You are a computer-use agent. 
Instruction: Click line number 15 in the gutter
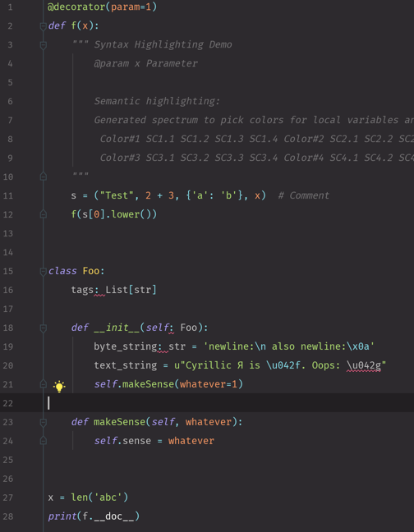point(8,272)
